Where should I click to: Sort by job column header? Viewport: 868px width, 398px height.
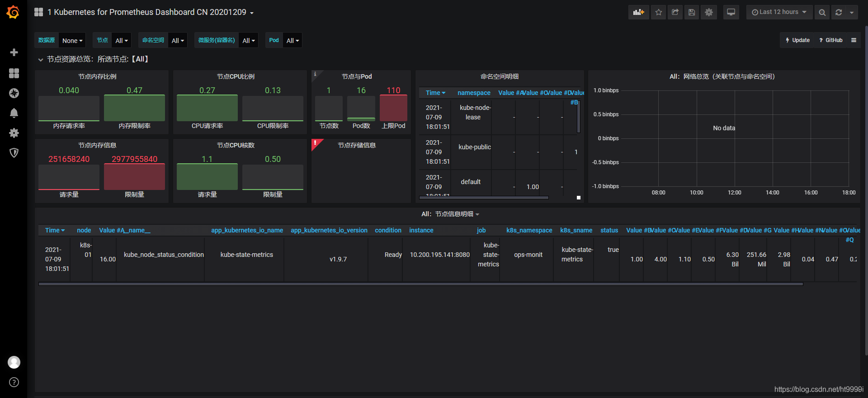coord(481,230)
